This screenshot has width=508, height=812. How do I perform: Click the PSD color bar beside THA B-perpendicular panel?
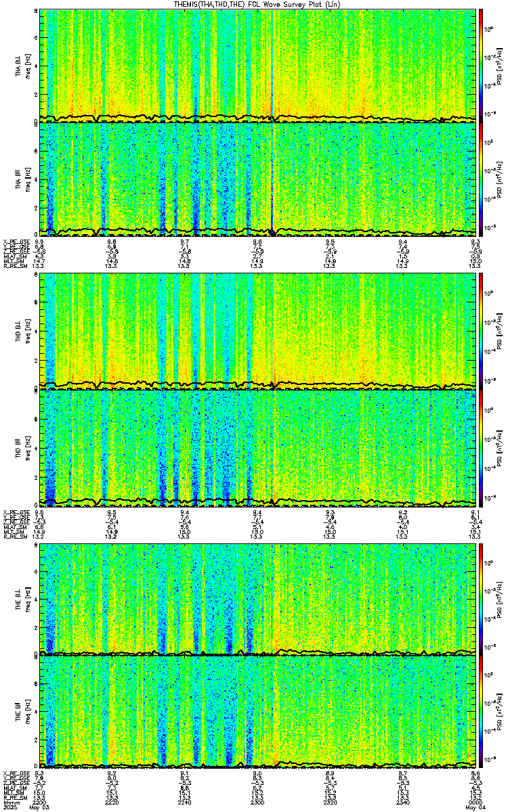[481, 66]
